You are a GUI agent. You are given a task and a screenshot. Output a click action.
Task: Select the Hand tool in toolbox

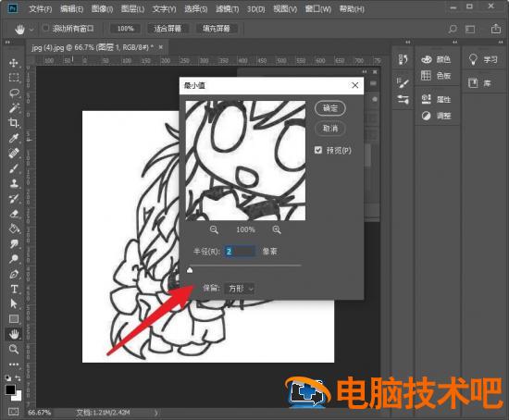pyautogui.click(x=14, y=334)
